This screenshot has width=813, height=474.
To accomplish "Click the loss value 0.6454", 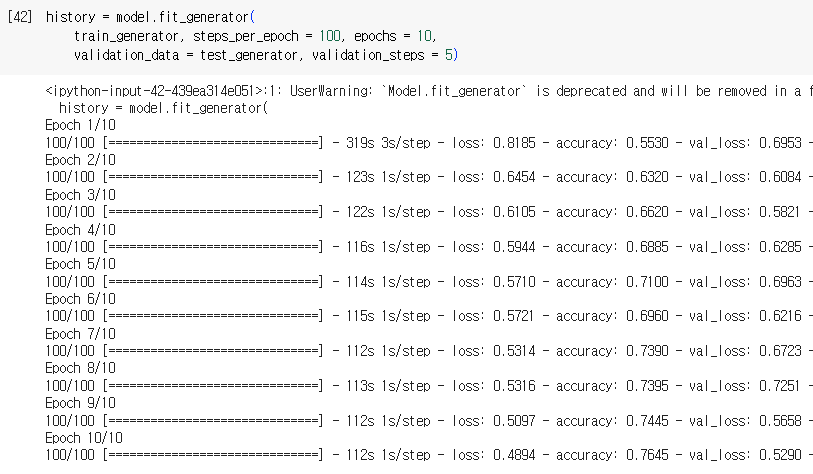I will tap(514, 177).
